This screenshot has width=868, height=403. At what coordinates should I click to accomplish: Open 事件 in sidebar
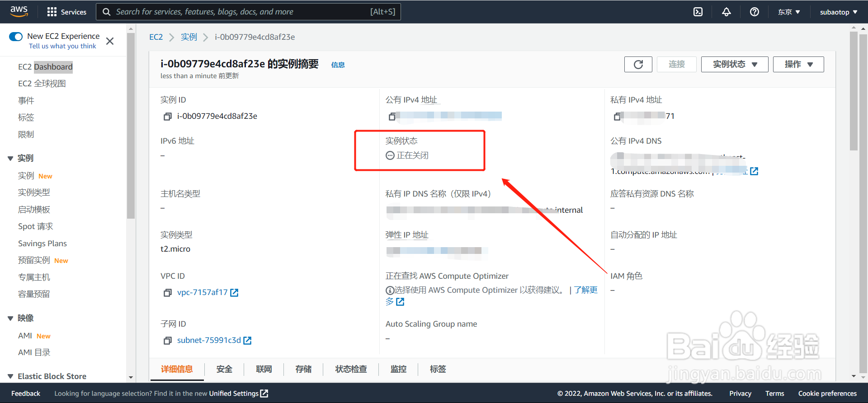click(26, 101)
